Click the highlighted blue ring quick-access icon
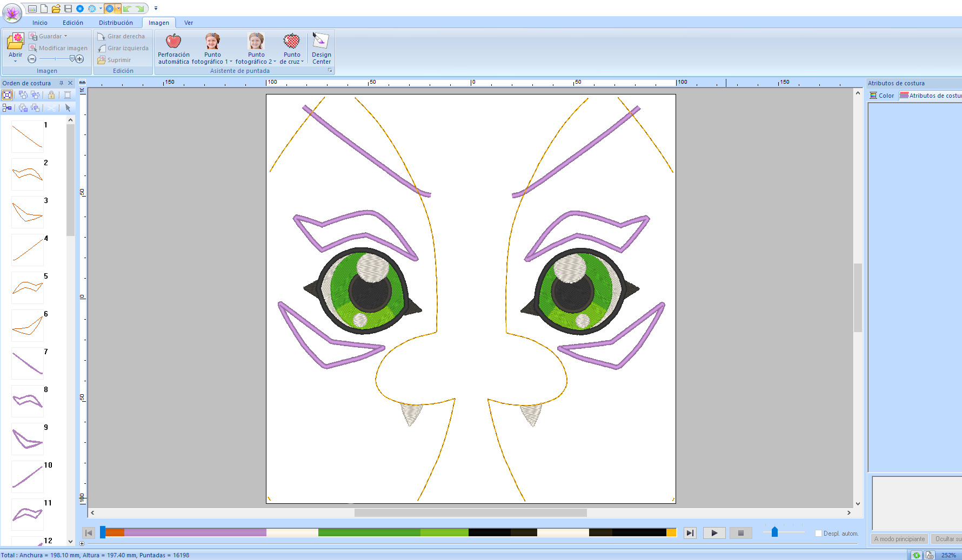Screen dimensions: 962x560 coord(110,9)
